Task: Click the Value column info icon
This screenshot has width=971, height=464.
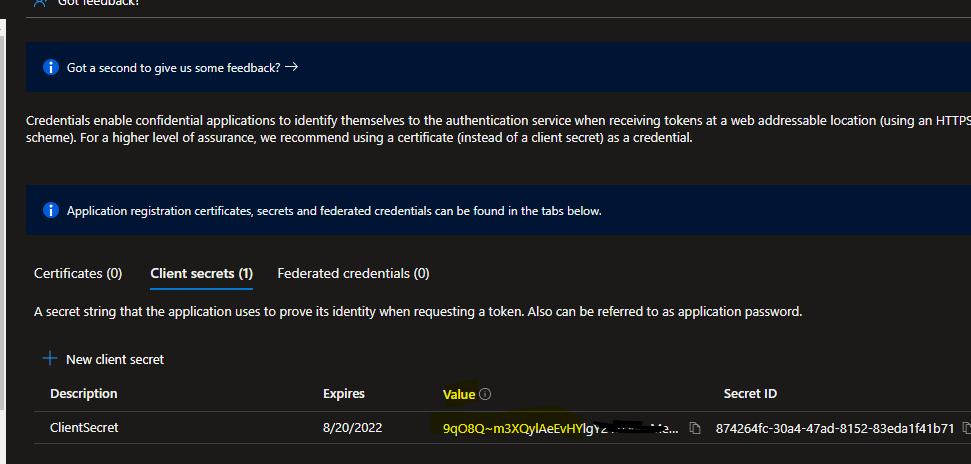Action: click(x=485, y=394)
